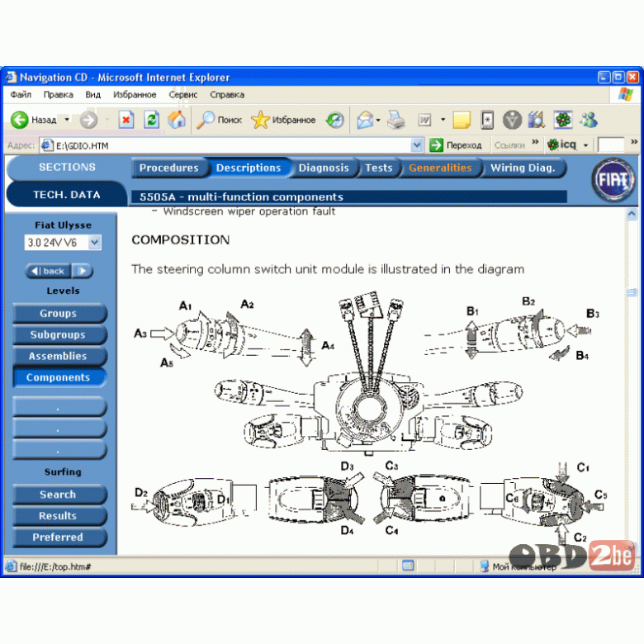Click the Mail envelope icon
The image size is (644, 644).
click(x=365, y=120)
